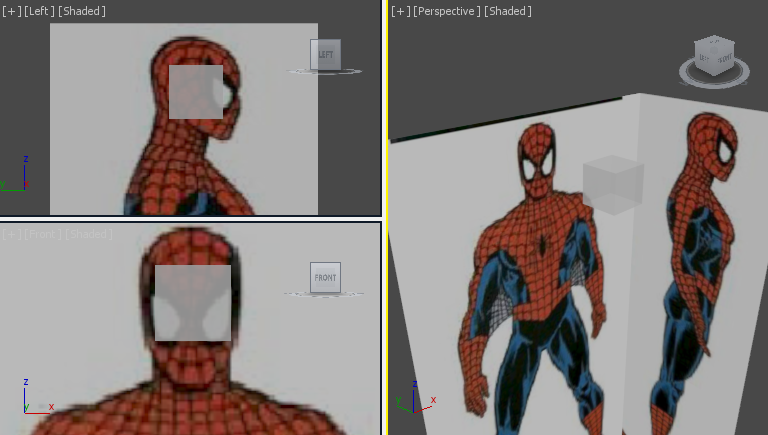Select the box object in Left viewport
Viewport: 768px width, 435px height.
click(196, 92)
